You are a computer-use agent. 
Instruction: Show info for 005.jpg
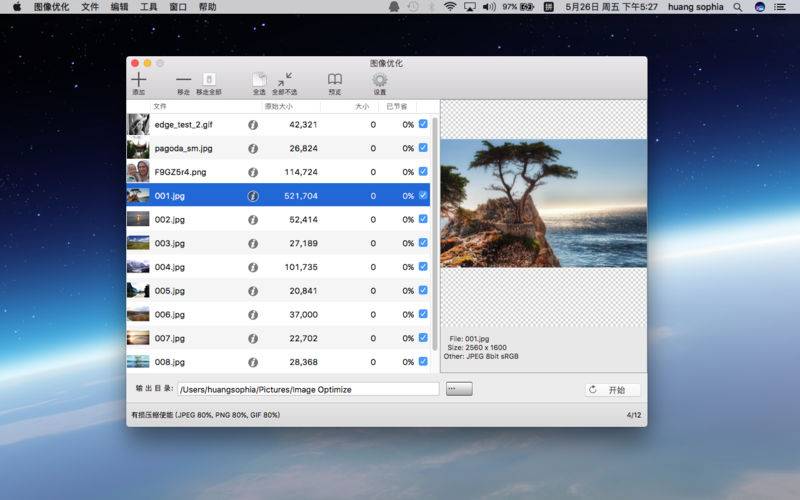coord(253,291)
